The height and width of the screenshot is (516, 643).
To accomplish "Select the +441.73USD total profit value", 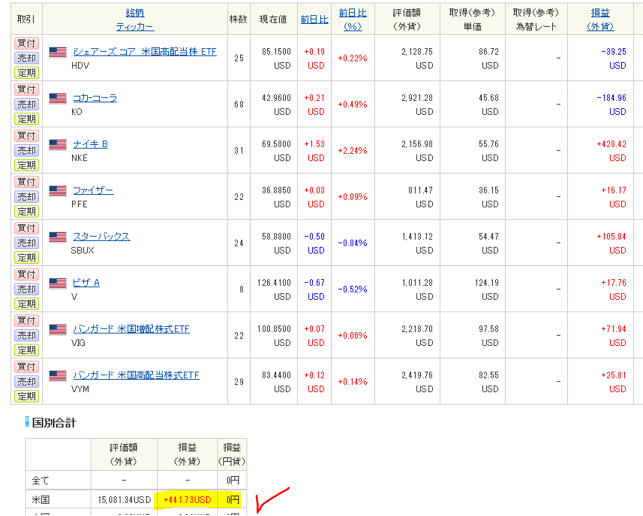I will (x=187, y=500).
